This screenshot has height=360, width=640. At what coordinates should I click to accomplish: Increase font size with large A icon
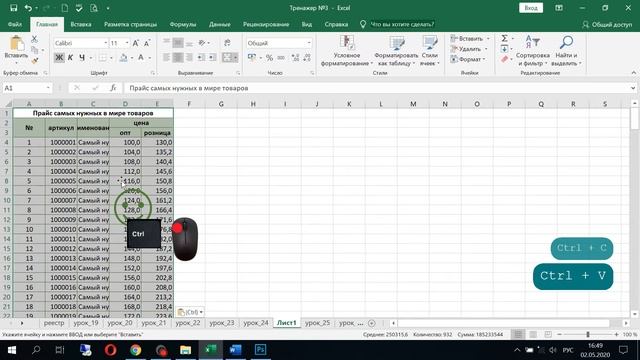tap(136, 43)
